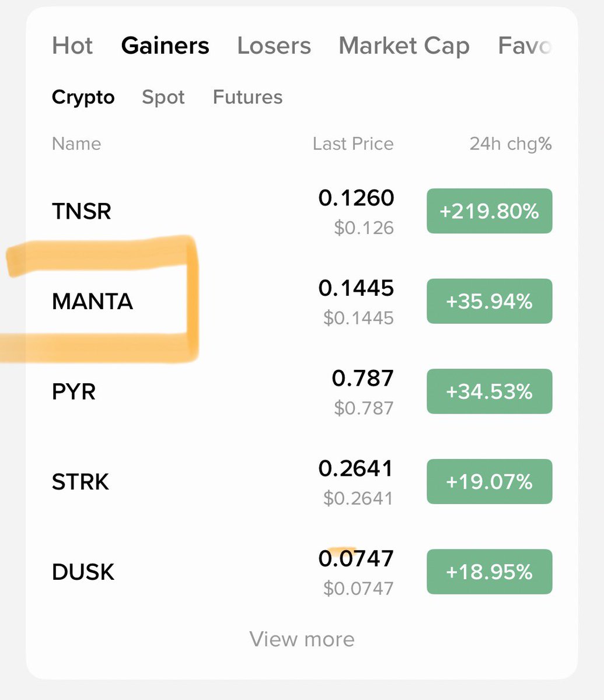Open the STRK coin row

pyautogui.click(x=302, y=482)
